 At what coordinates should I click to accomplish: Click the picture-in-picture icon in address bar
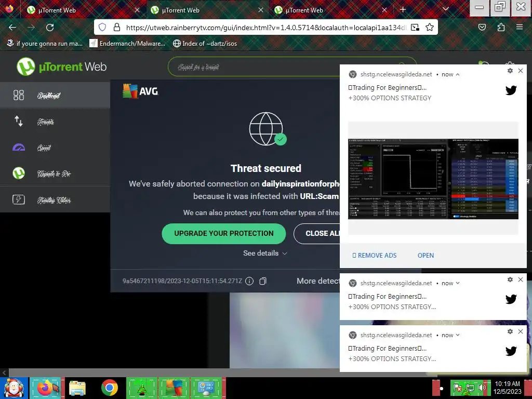coord(415,27)
